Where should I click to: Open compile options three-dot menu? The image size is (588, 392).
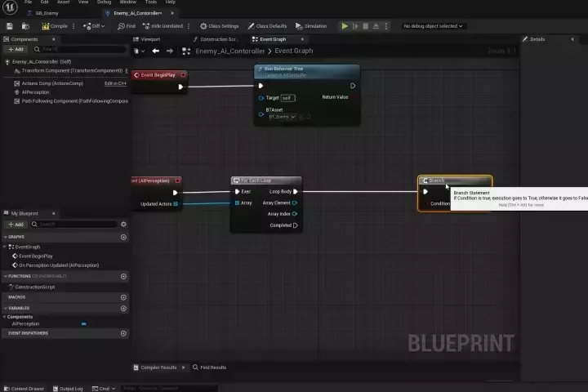(x=73, y=26)
